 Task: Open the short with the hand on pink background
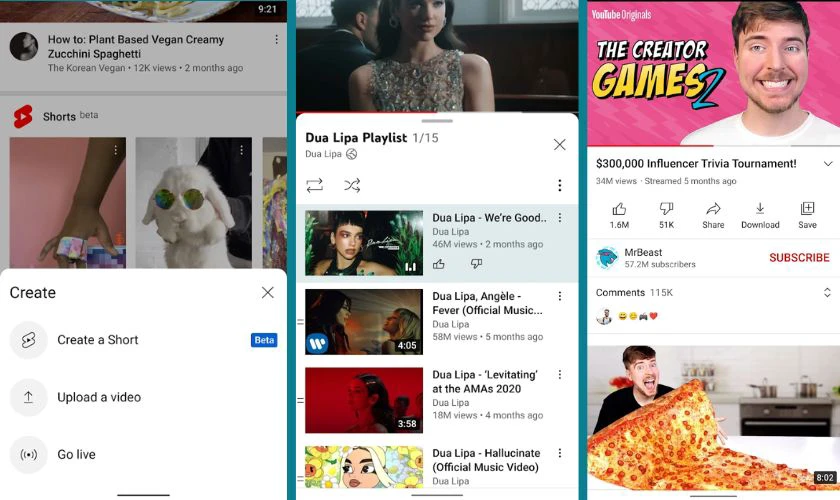click(68, 203)
